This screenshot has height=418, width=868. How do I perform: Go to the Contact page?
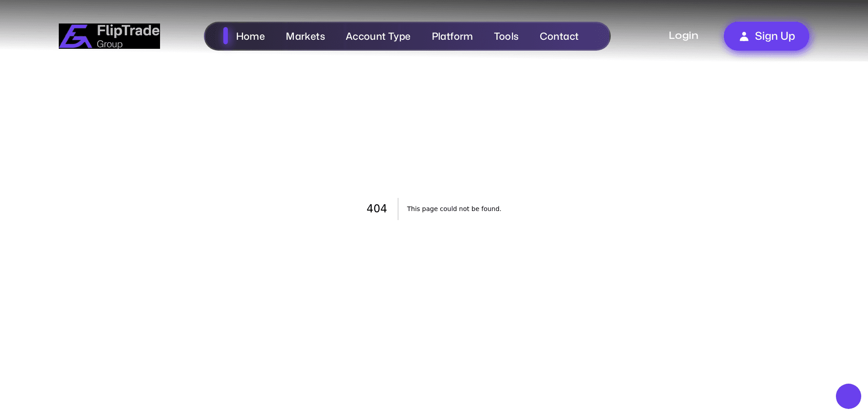559,36
